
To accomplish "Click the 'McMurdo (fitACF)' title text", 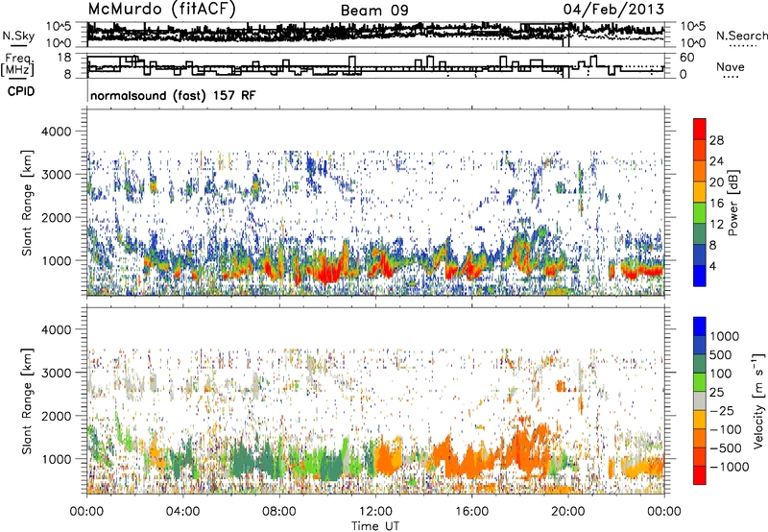I will point(161,9).
